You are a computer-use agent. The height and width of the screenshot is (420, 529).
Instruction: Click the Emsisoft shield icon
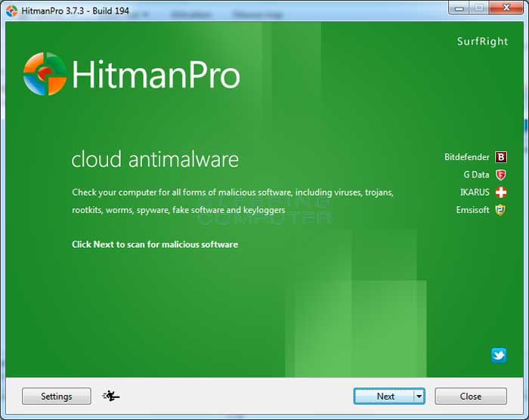point(500,210)
